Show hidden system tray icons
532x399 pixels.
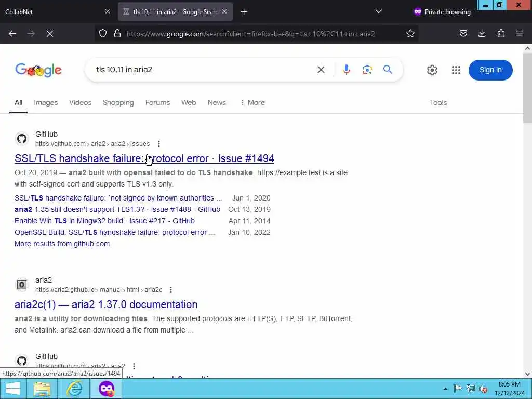445,389
